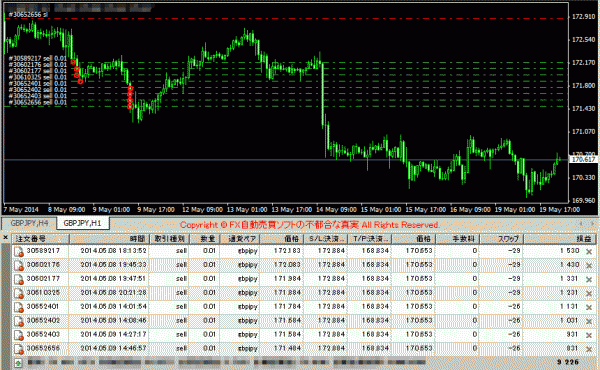Screen dimensions: 600x370
Task: Close order 30652656 with its X icon
Action: pos(589,349)
